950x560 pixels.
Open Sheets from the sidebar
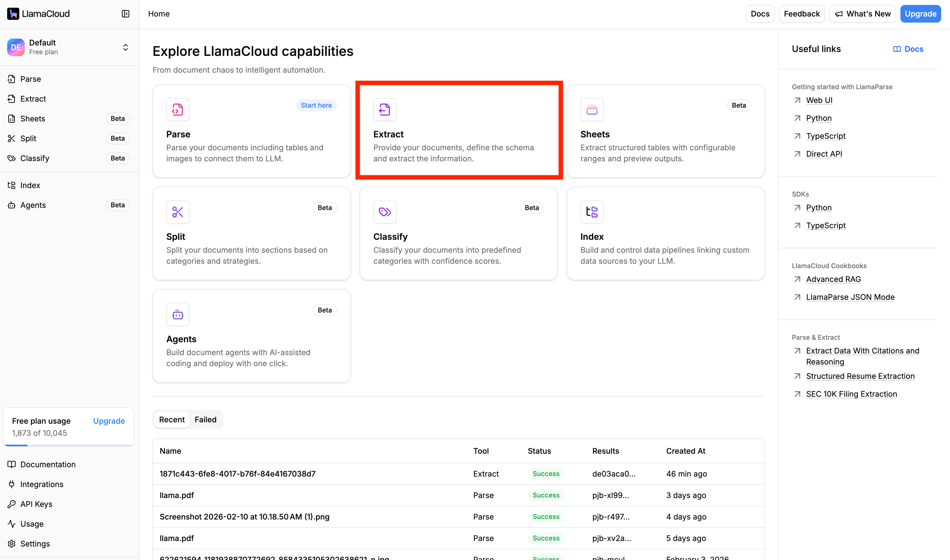tap(69, 118)
